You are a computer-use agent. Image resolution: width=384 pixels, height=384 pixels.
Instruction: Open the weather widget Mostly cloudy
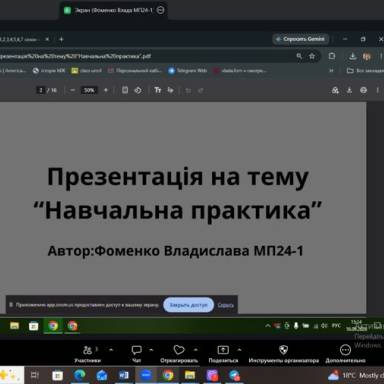355,376
